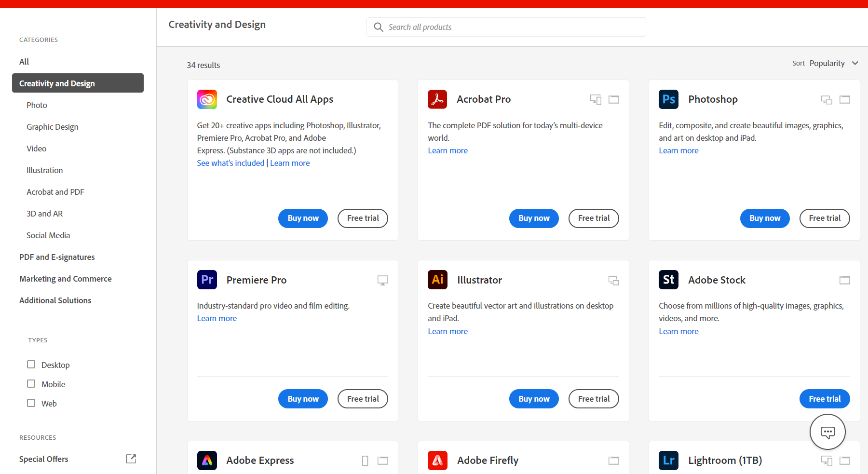Viewport: 868px width, 474px height.
Task: Click the Lightroom Lr icon
Action: pos(668,460)
